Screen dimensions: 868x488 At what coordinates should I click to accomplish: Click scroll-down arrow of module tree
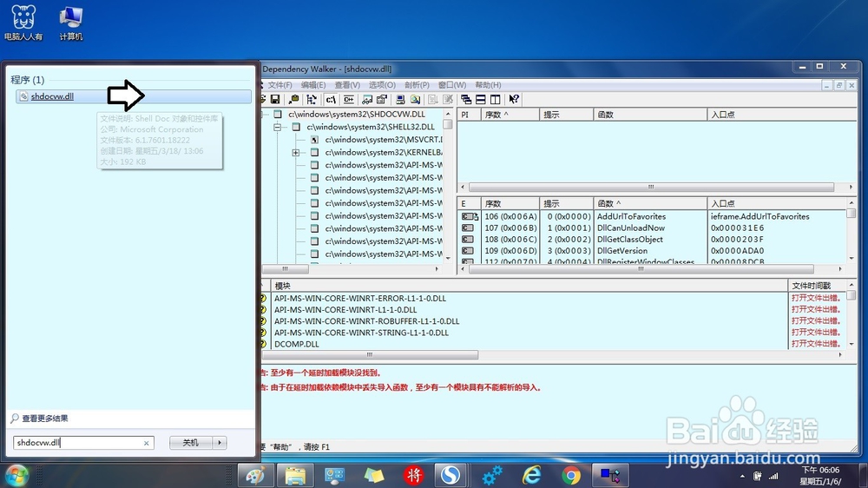coord(448,258)
